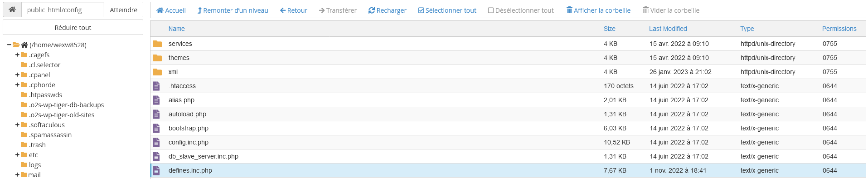
Task: Focus the public_html/config path field
Action: (63, 10)
